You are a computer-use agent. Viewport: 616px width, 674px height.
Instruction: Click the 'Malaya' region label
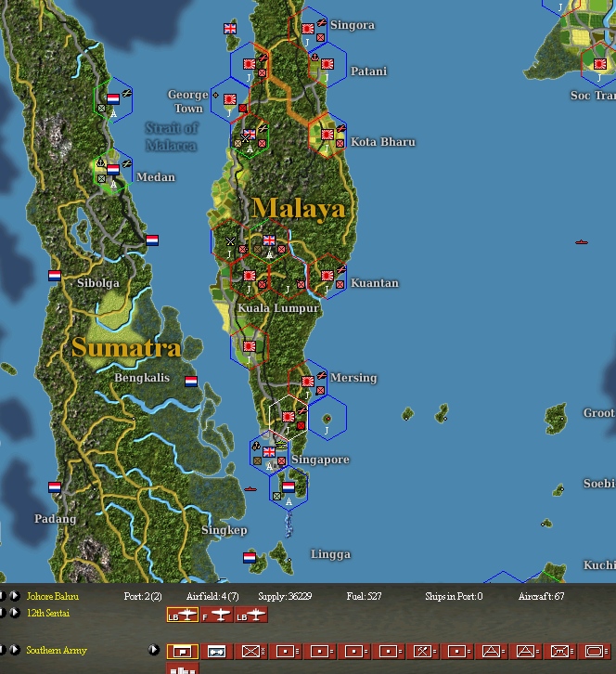click(x=299, y=209)
